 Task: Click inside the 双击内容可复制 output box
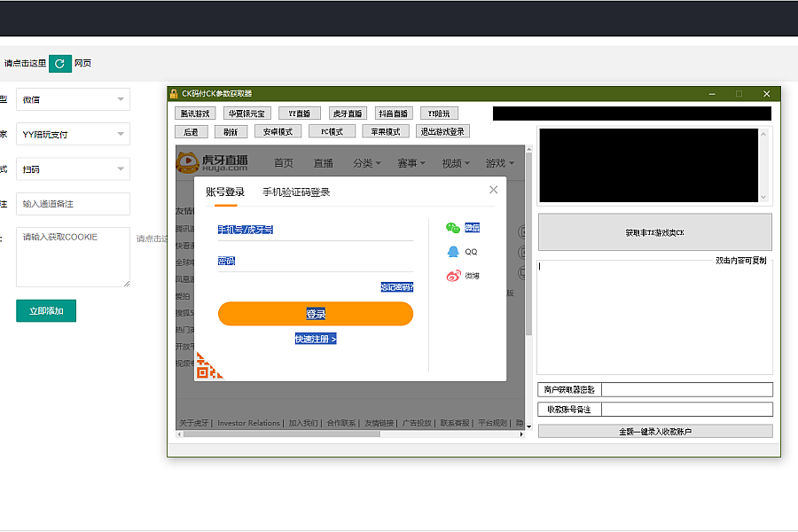[x=655, y=318]
